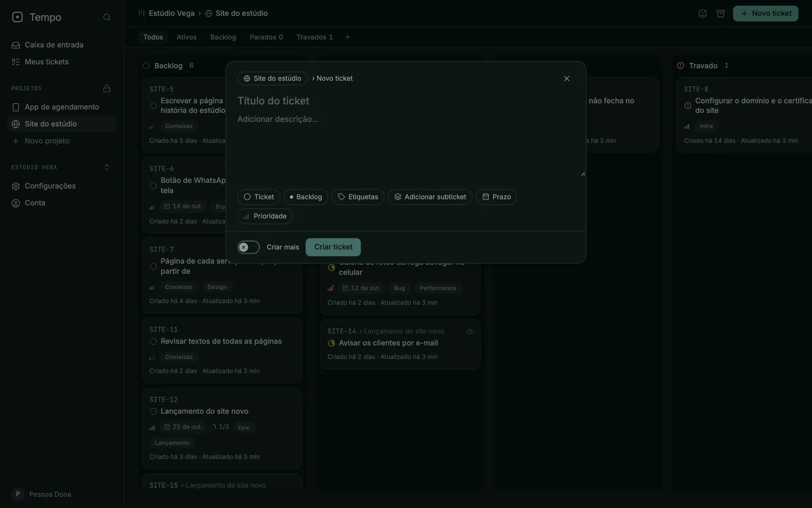Toggle the Criar mais switch

pyautogui.click(x=249, y=247)
